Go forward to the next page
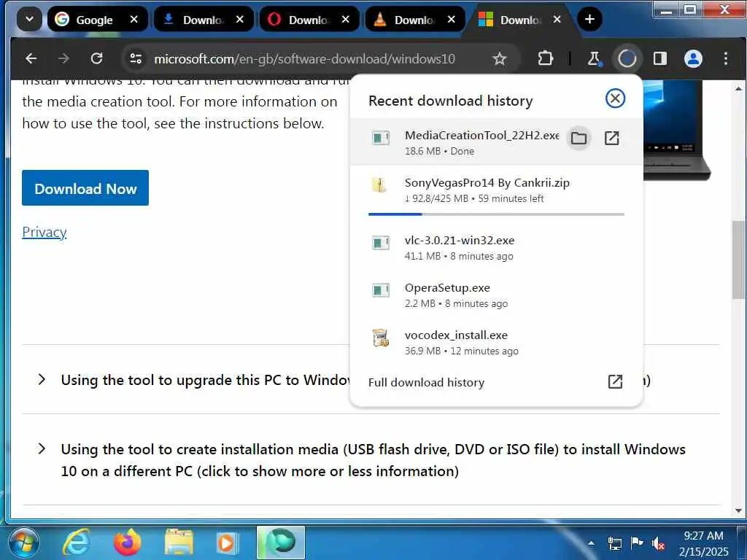This screenshot has width=747, height=560. (x=64, y=58)
